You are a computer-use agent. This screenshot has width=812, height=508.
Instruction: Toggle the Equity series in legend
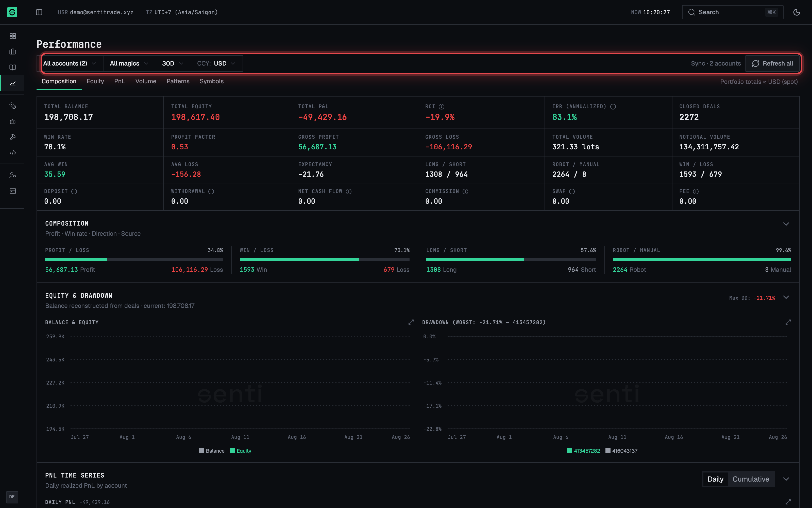coord(241,451)
